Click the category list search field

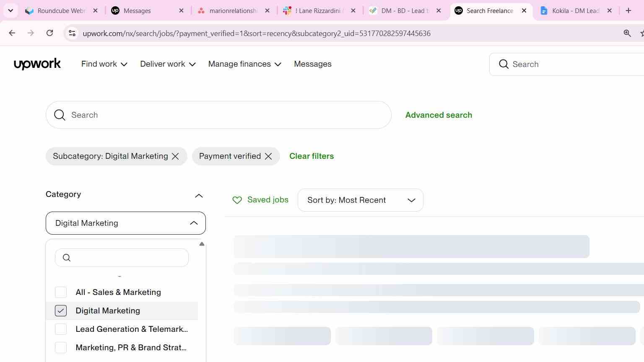122,258
